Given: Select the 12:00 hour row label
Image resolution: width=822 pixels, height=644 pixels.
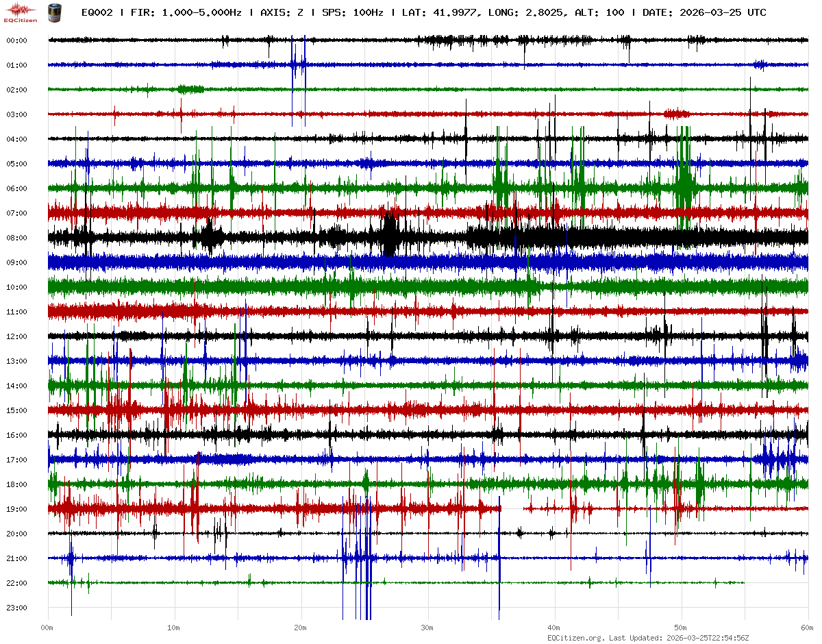Looking at the screenshot, I should coord(16,336).
